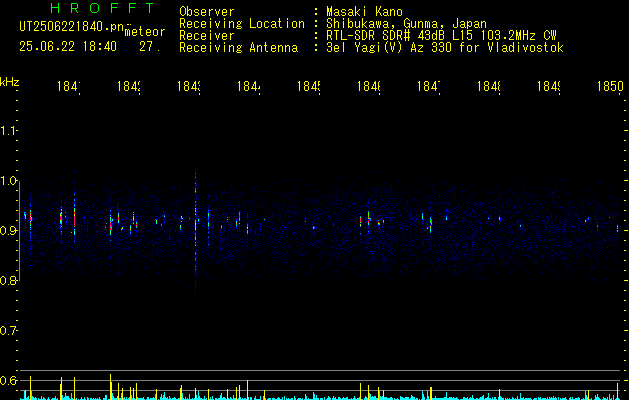The width and height of the screenshot is (629, 400).
Task: Click the kHz axis unit label
Action: click(10, 82)
